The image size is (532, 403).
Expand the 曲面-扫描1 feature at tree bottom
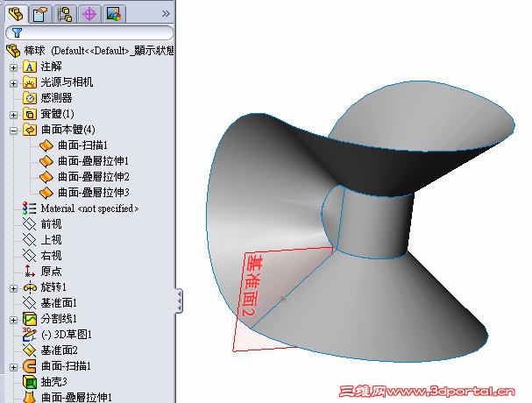click(13, 367)
